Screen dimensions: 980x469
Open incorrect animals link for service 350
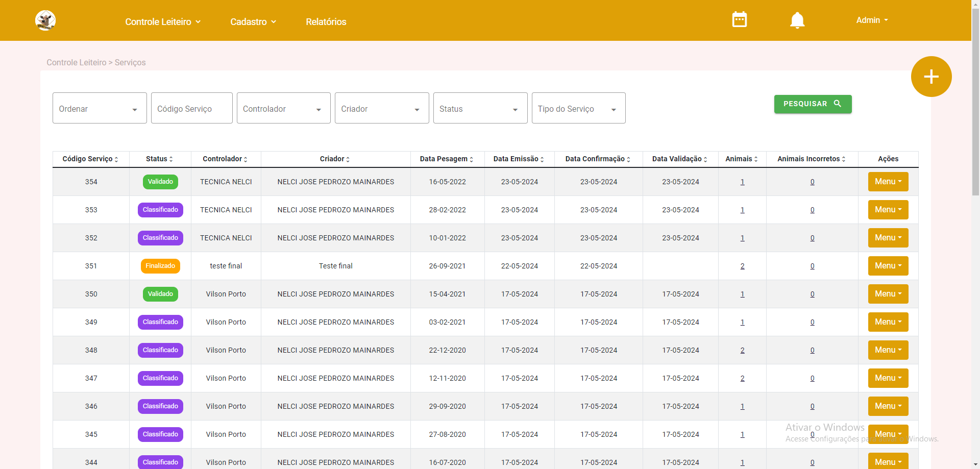[x=812, y=294]
